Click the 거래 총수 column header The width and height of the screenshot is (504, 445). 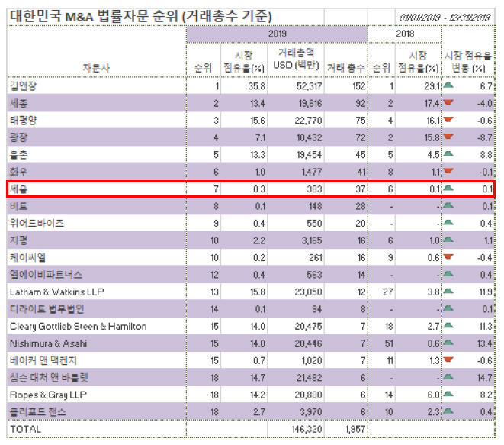coord(346,68)
